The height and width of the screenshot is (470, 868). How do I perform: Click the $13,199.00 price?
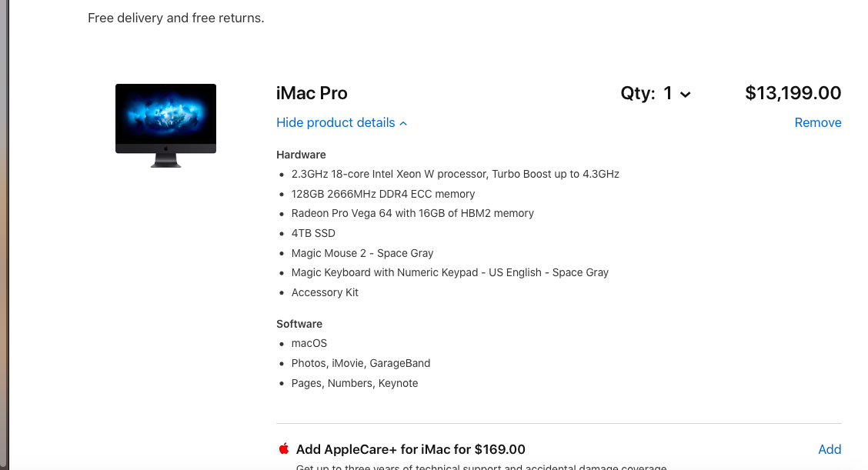click(793, 94)
